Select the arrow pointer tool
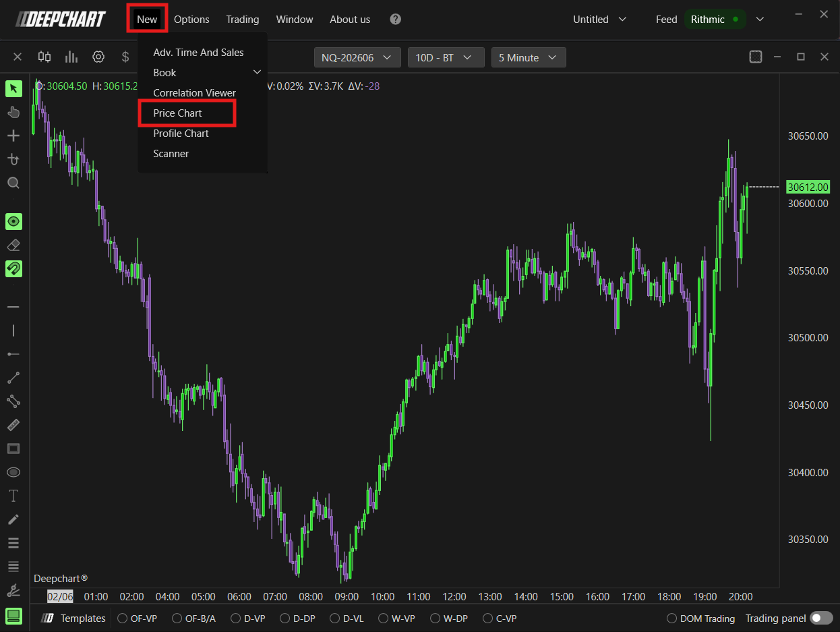 coord(13,88)
